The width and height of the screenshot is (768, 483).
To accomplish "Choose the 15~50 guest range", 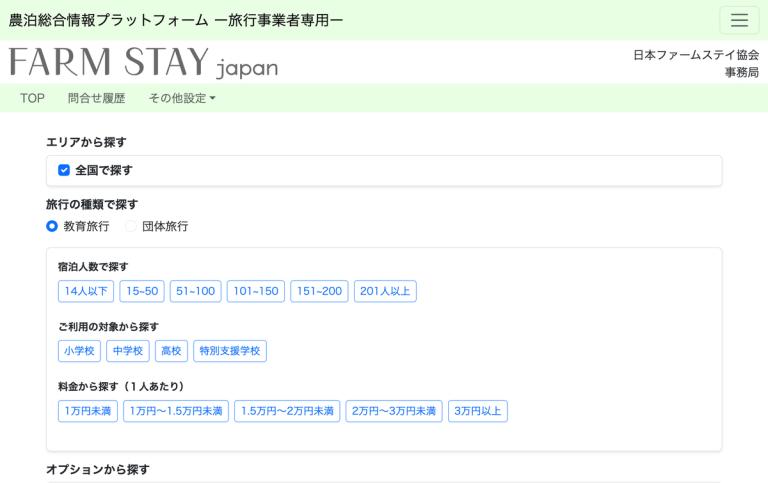I will click(141, 291).
